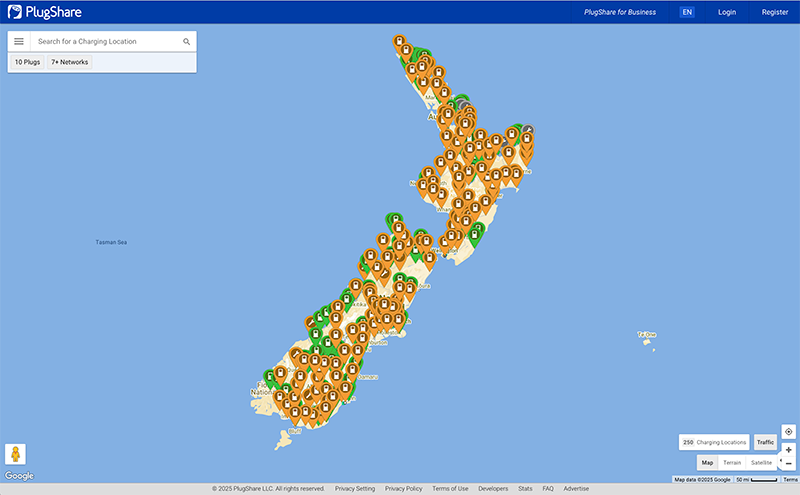Open the 7+ Networks filter
800x495 pixels.
click(69, 62)
